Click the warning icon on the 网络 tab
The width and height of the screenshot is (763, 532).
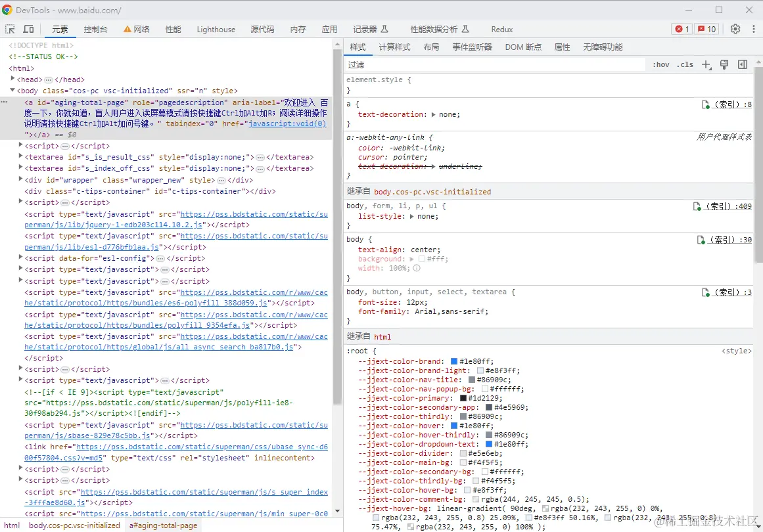pos(127,29)
